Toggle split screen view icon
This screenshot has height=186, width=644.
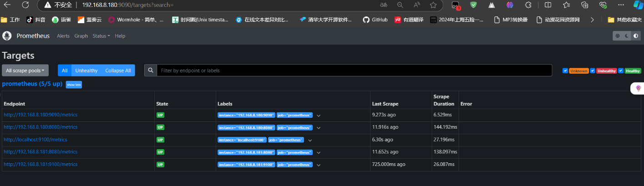tap(548, 5)
